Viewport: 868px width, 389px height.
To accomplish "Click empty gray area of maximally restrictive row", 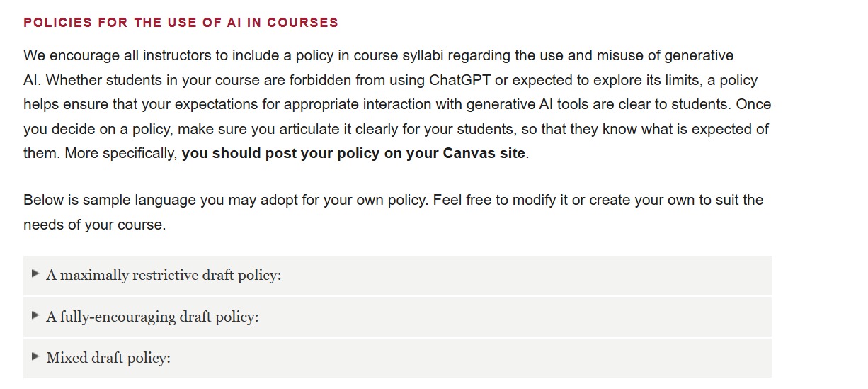I will pos(524,275).
